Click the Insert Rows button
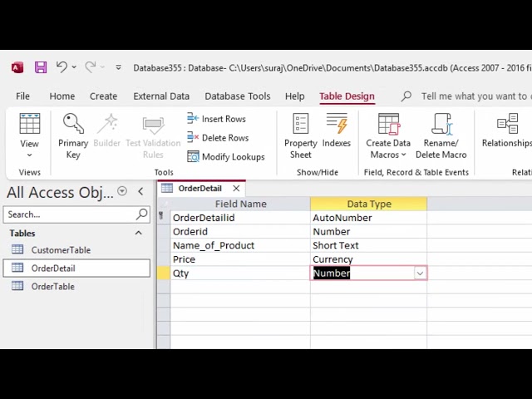 [216, 119]
